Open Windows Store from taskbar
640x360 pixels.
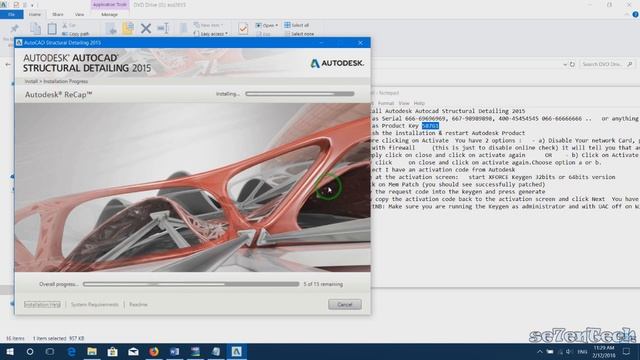tap(113, 351)
